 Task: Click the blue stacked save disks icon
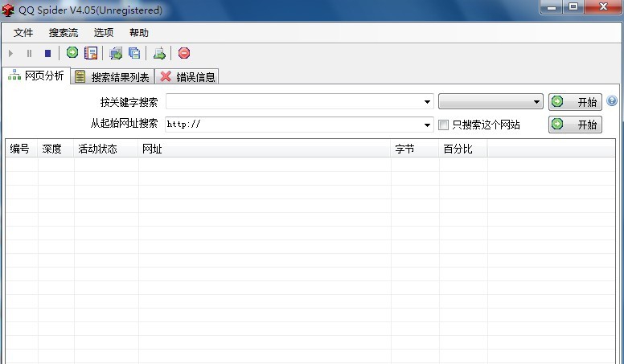(x=134, y=53)
